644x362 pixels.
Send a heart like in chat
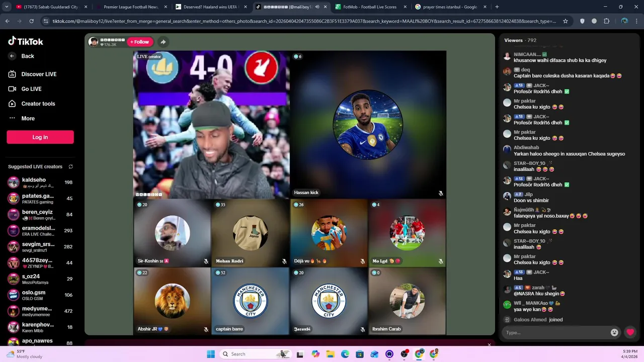pyautogui.click(x=630, y=332)
